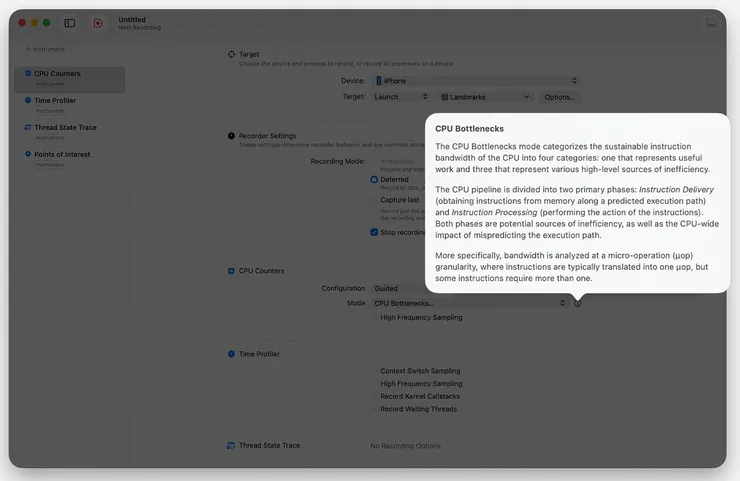This screenshot has width=740, height=481.
Task: Click the Recorder Settings heading
Action: (x=268, y=136)
